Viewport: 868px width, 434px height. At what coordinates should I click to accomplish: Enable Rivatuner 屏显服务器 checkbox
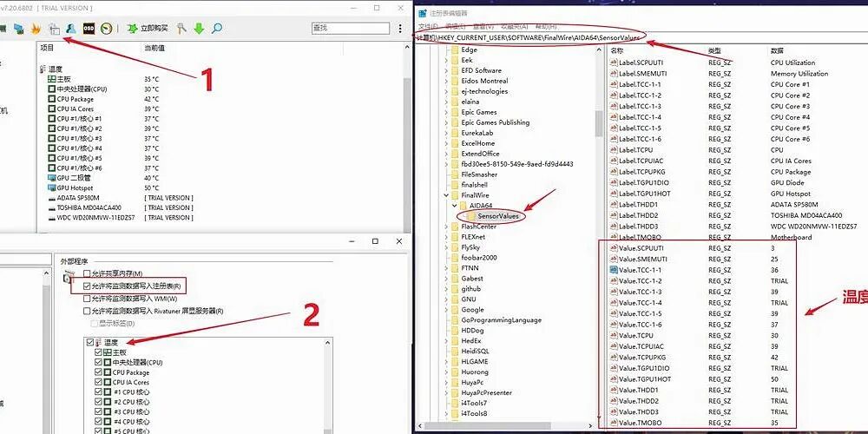coord(86,311)
